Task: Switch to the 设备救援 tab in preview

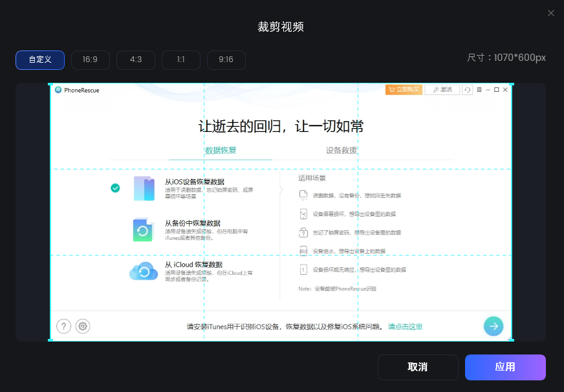Action: (x=342, y=151)
